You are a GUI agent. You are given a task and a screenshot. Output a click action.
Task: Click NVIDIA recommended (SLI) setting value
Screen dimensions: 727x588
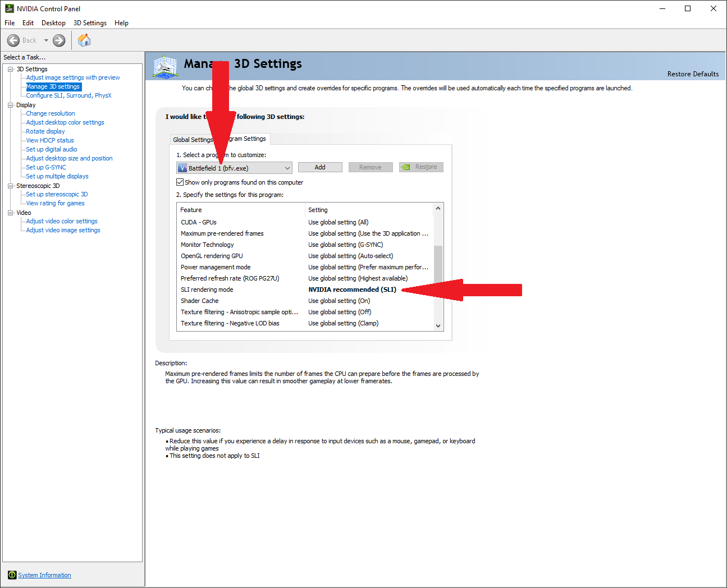tap(352, 290)
